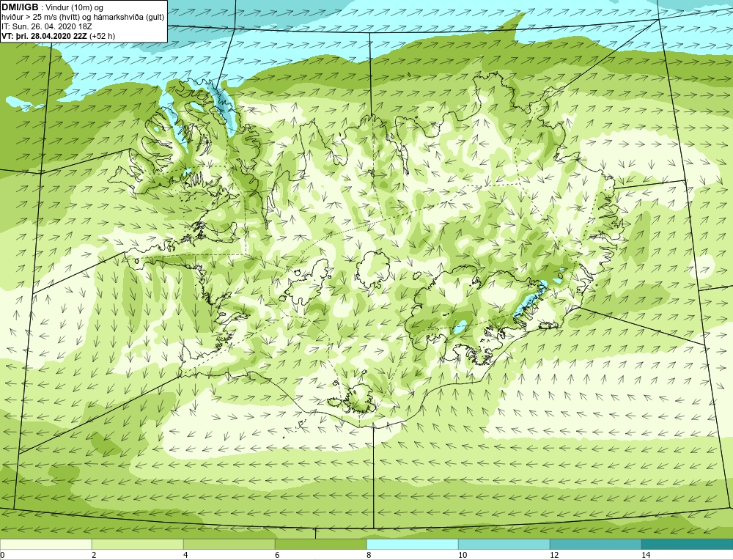733x560 pixels.
Task: Click the legend scale label '0'
Action: pyautogui.click(x=2, y=555)
